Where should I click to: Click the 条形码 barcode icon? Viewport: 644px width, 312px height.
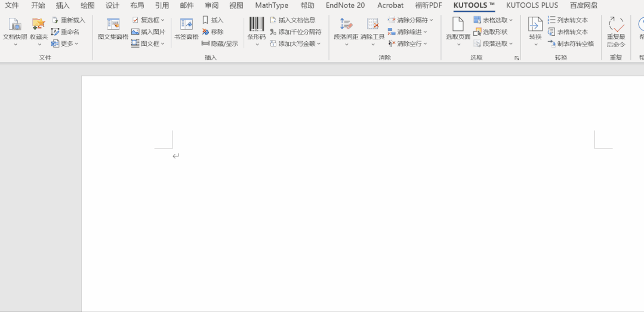(257, 24)
